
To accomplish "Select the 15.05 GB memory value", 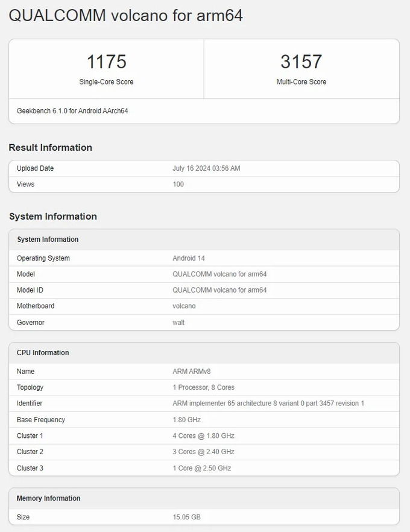I will 186,517.
